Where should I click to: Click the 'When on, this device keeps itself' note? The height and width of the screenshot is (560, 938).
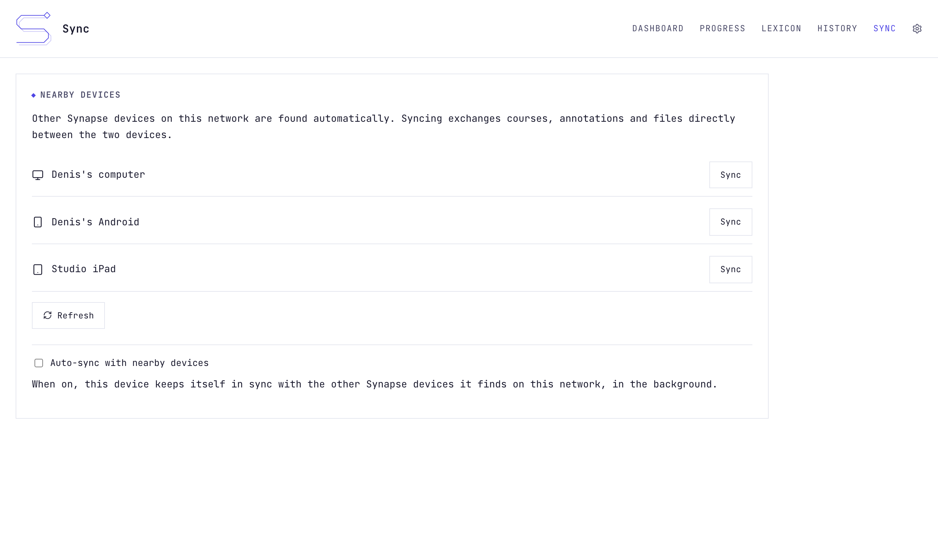(x=375, y=385)
